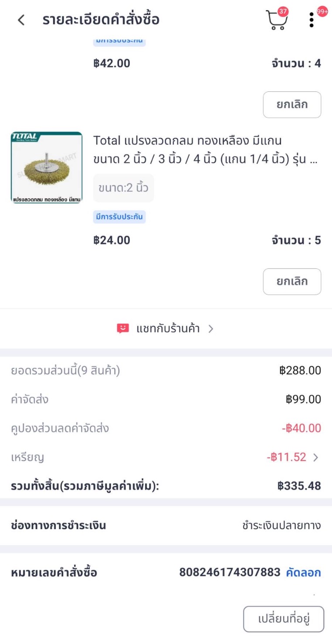Viewport: 332px width, 644px height.
Task: Tap the -฿11.52 coins discount amount
Action: point(286,457)
